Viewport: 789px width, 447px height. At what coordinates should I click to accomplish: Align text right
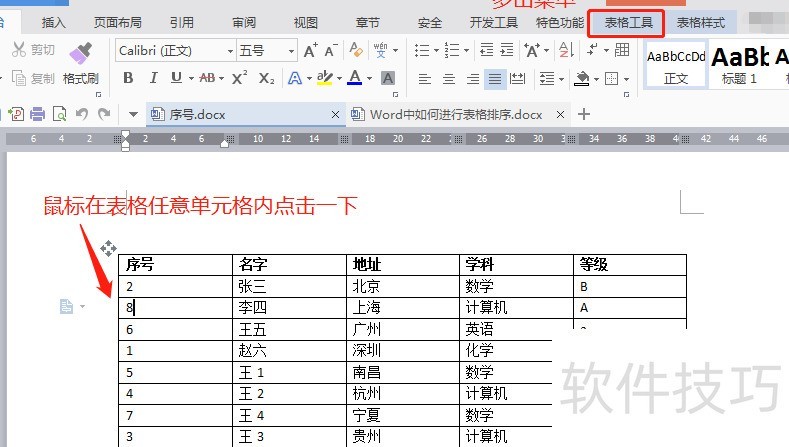[x=472, y=79]
